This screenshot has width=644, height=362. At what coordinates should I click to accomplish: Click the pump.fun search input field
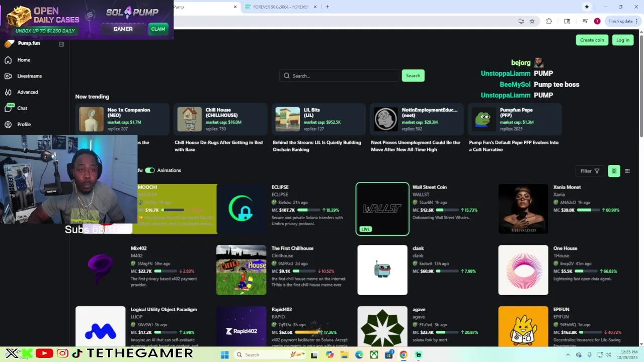tap(340, 75)
